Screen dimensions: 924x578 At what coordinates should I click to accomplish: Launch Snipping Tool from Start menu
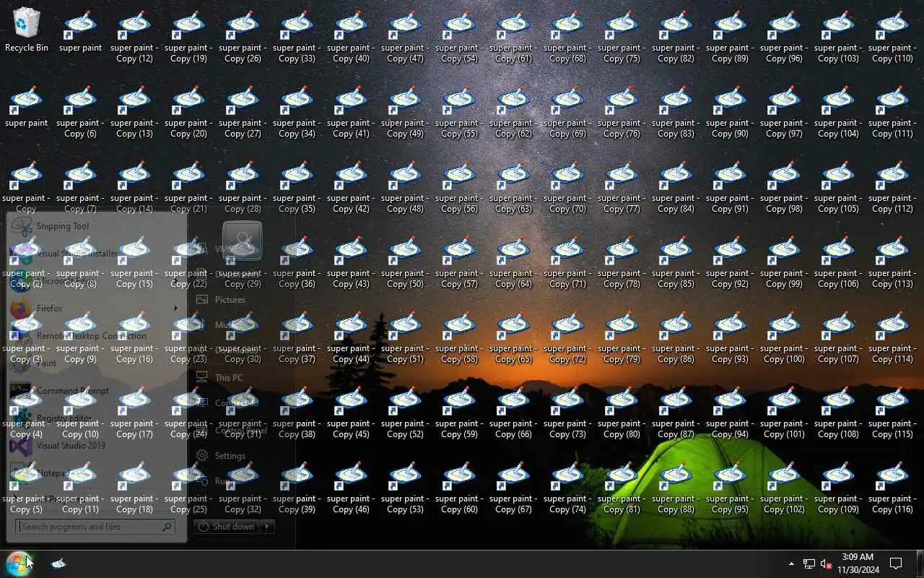point(96,226)
